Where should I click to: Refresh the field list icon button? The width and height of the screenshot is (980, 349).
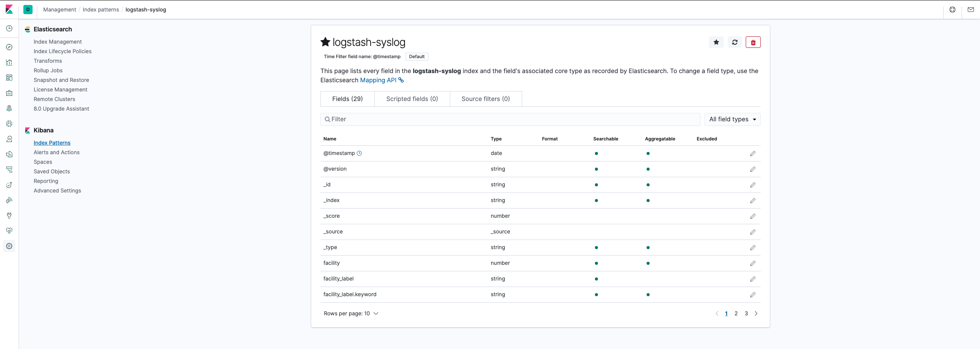pyautogui.click(x=735, y=42)
